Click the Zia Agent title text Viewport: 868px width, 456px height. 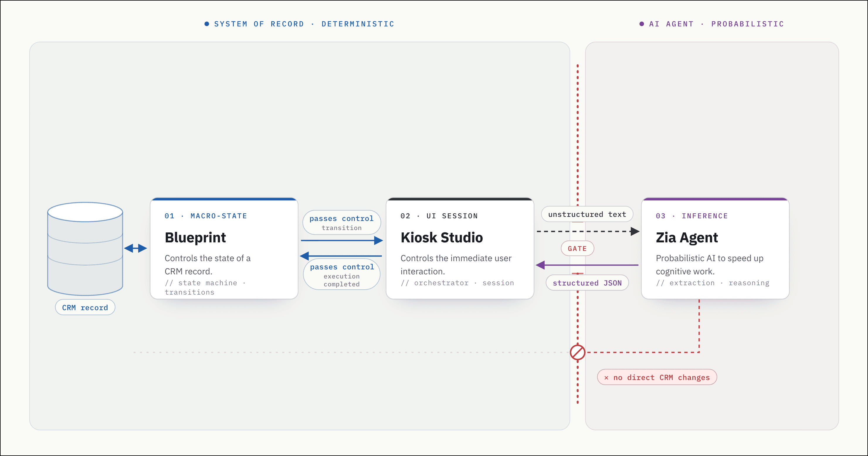[x=687, y=237]
